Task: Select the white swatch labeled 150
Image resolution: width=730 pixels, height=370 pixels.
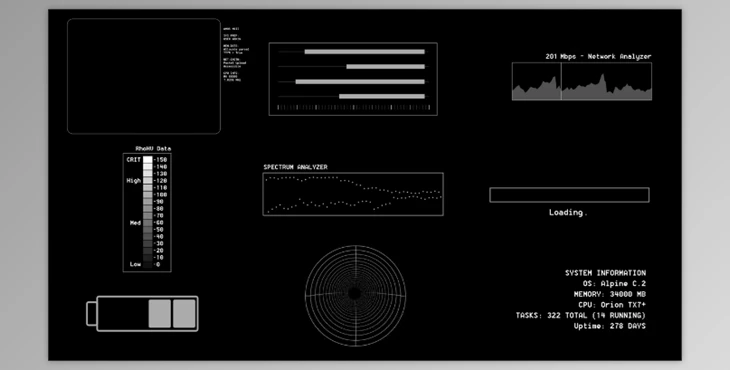Action: pos(148,160)
